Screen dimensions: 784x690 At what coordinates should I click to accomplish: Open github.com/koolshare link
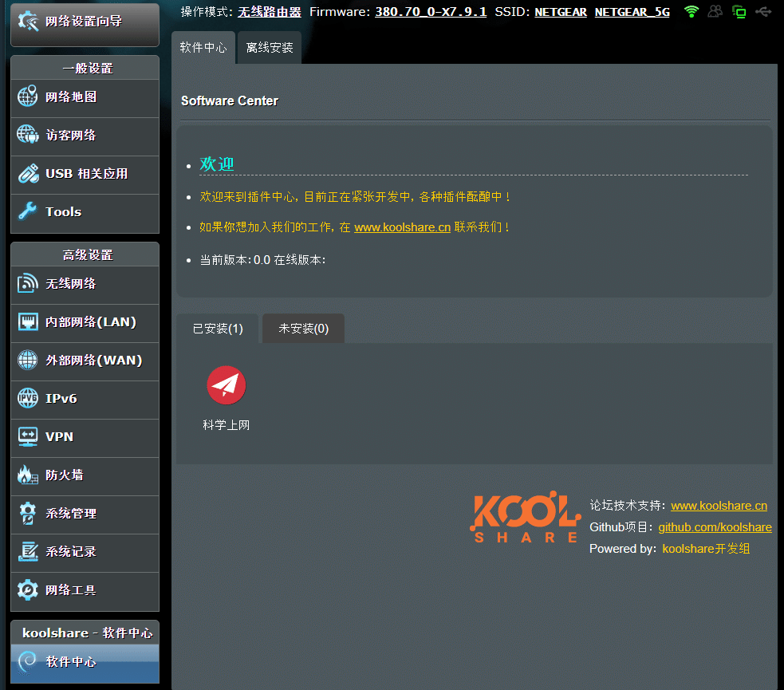715,527
